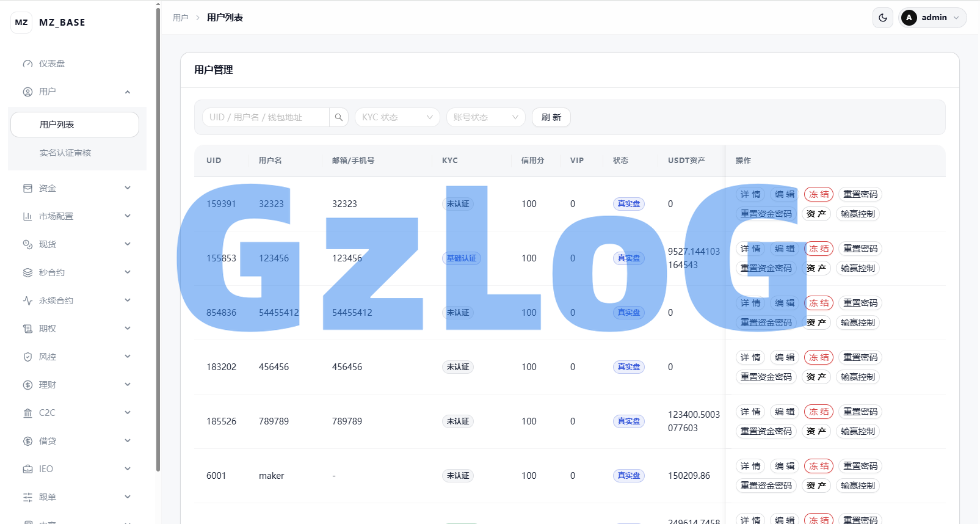Click the 市场配置 chart icon
This screenshot has width=980, height=524.
pyautogui.click(x=27, y=216)
